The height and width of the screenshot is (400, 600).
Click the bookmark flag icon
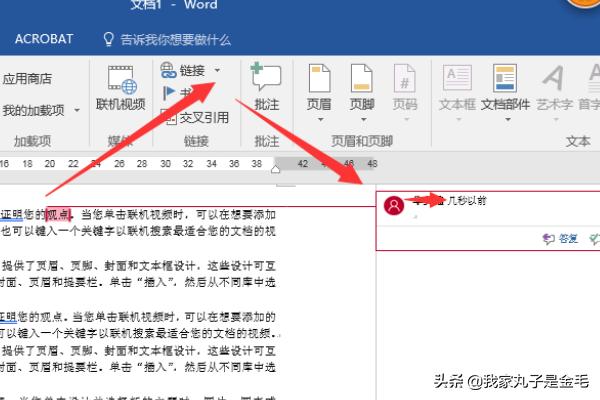pyautogui.click(x=169, y=93)
